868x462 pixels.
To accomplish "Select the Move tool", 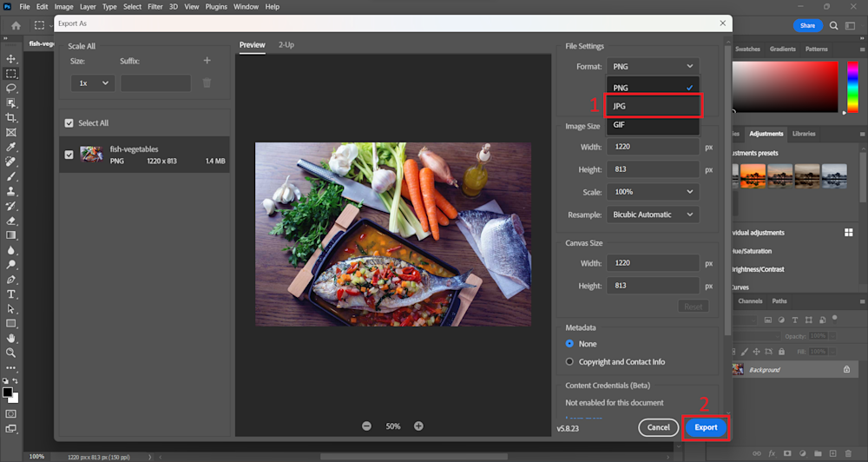I will click(11, 59).
